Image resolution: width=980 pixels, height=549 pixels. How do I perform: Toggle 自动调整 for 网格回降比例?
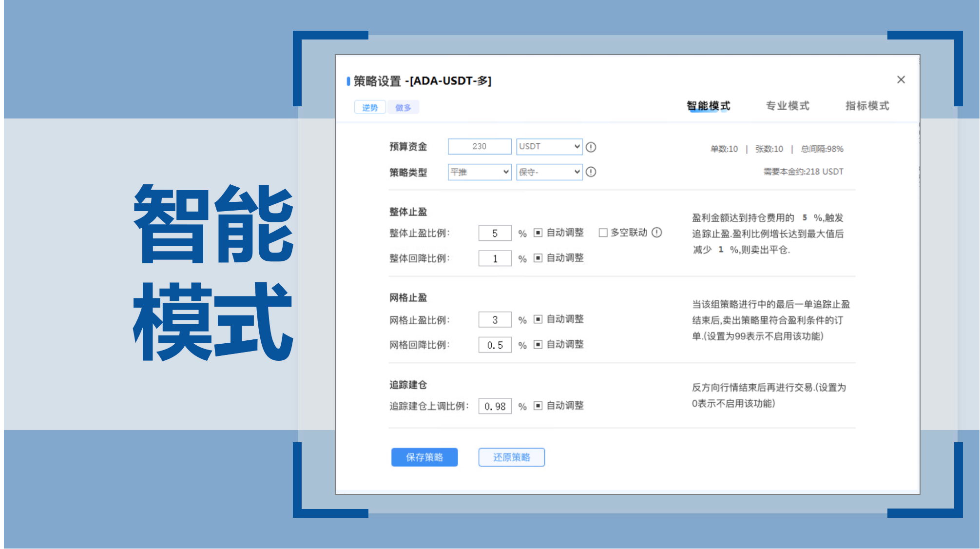tap(538, 344)
